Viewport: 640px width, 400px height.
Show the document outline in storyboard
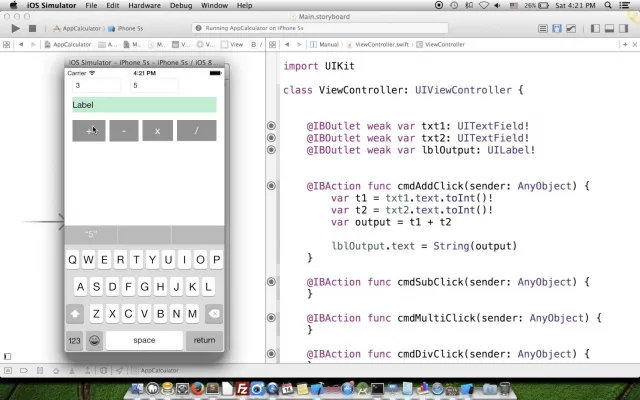7,356
